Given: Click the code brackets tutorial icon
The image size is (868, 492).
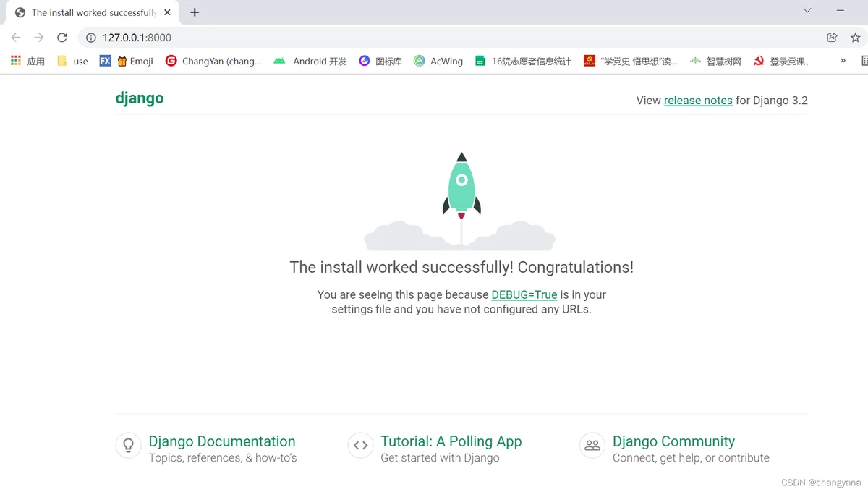Looking at the screenshot, I should (x=360, y=445).
